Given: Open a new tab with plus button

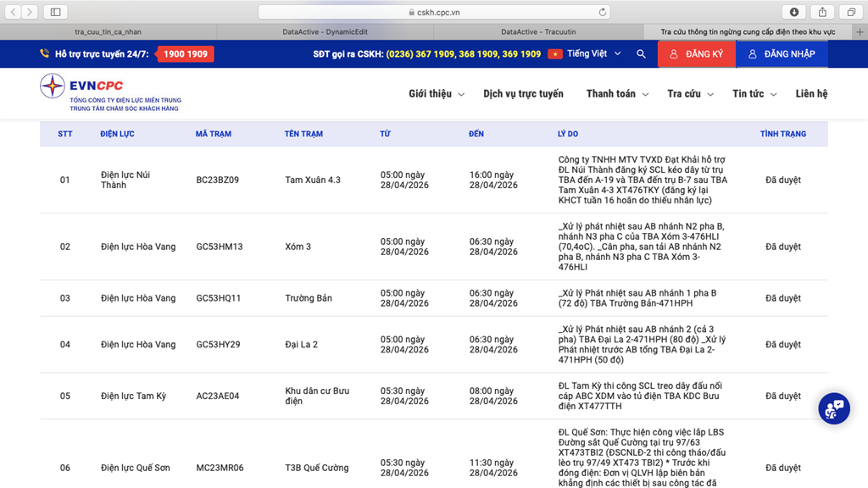Looking at the screenshot, I should click(860, 32).
